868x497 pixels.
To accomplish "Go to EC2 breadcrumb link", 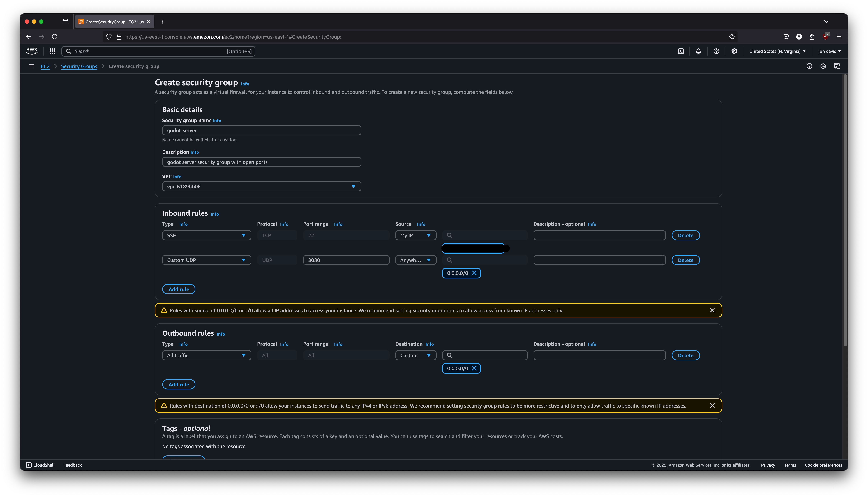I will pyautogui.click(x=45, y=66).
